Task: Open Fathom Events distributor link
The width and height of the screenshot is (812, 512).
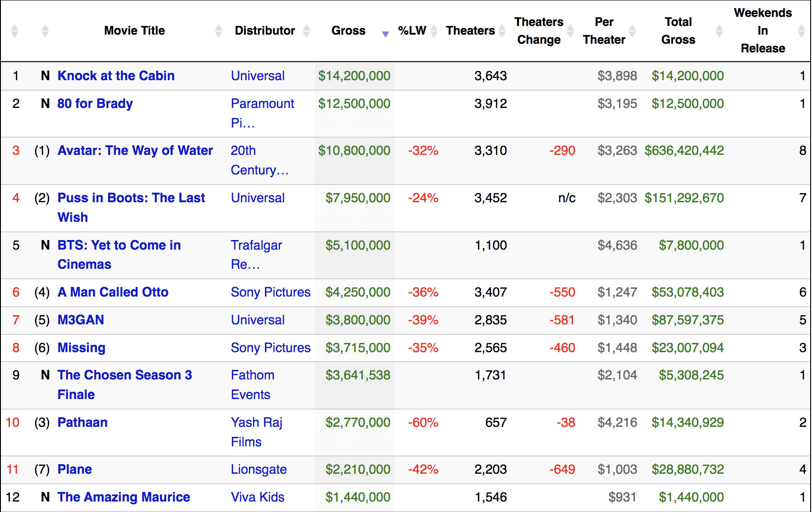Action: pyautogui.click(x=253, y=384)
